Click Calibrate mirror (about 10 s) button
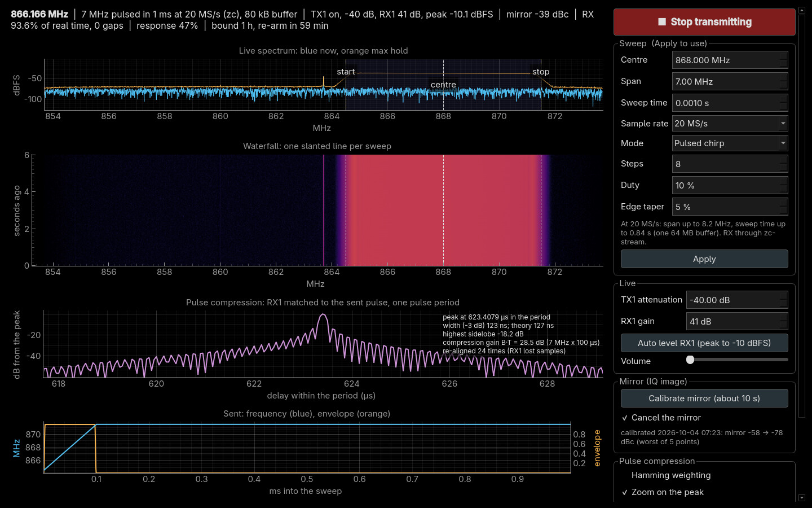 (x=704, y=398)
